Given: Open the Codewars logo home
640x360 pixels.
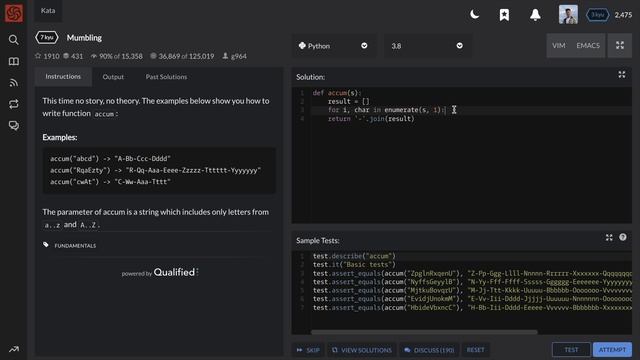Looking at the screenshot, I should [x=14, y=13].
